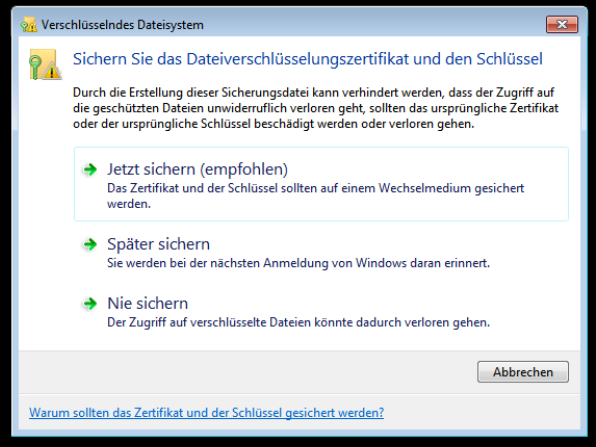Click the green arrow beside Nie sichern

90,303
